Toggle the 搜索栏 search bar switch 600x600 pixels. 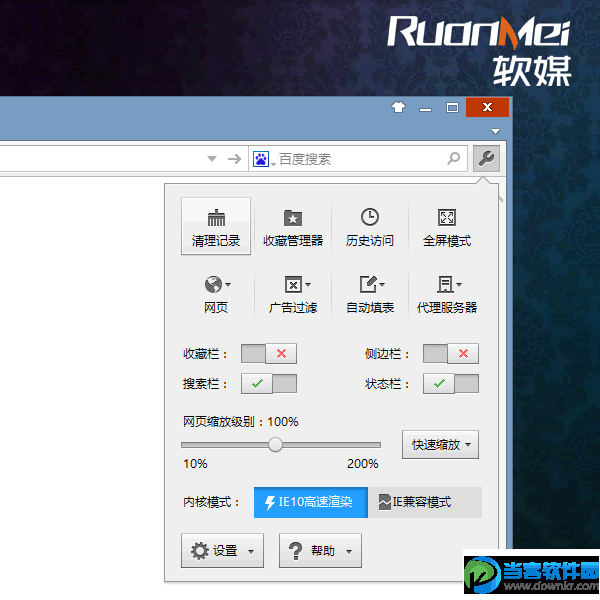point(269,383)
